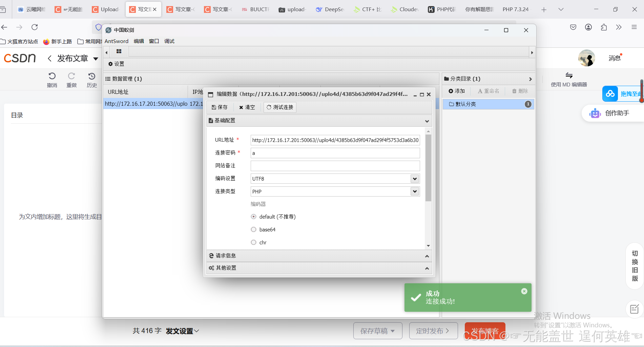
Task: Open a new browser tab
Action: coord(544,9)
